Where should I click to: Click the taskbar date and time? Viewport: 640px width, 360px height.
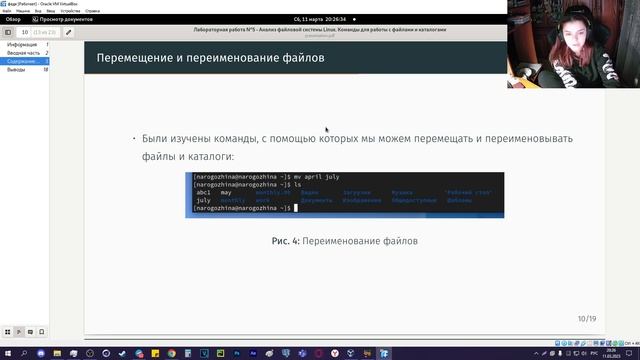(x=611, y=353)
